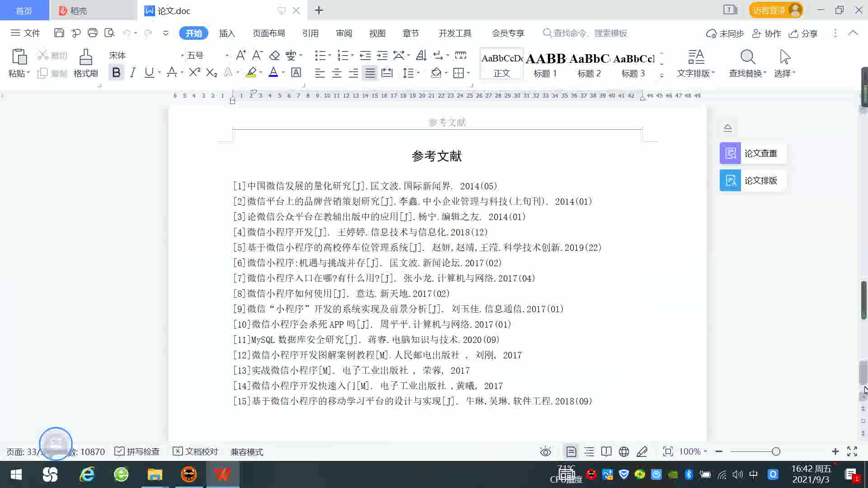The width and height of the screenshot is (868, 488).
Task: Toggle 文档校对 proofreading
Action: click(195, 451)
